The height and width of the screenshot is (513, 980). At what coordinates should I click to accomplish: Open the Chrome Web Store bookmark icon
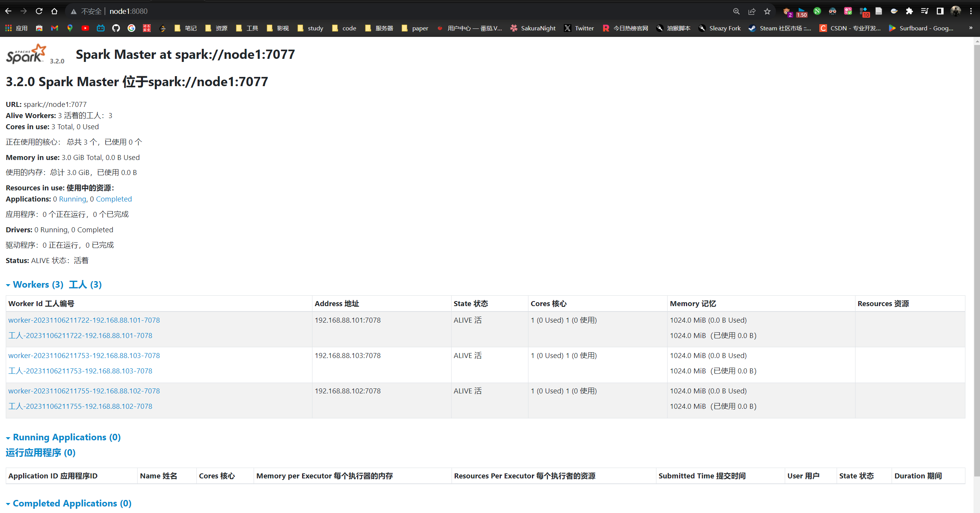[39, 28]
